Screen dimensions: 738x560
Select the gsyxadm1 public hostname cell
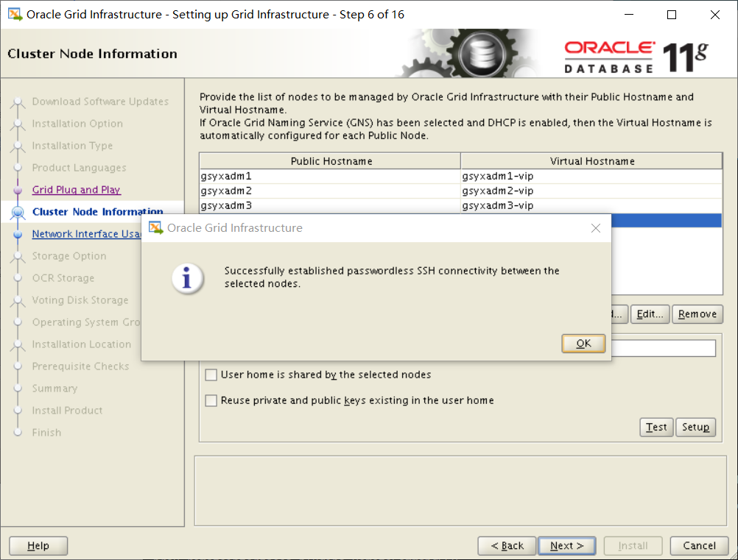click(330, 176)
